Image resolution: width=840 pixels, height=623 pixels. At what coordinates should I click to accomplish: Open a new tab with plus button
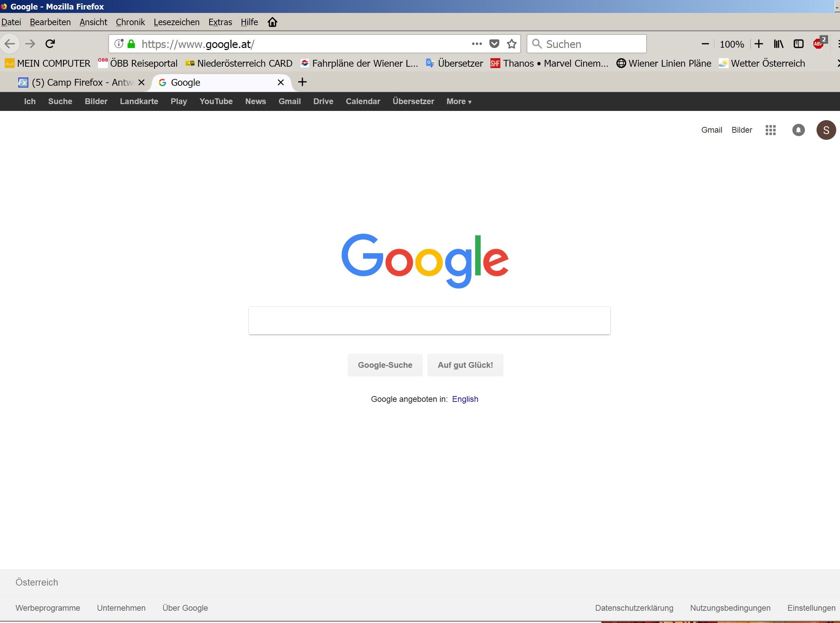pyautogui.click(x=302, y=82)
